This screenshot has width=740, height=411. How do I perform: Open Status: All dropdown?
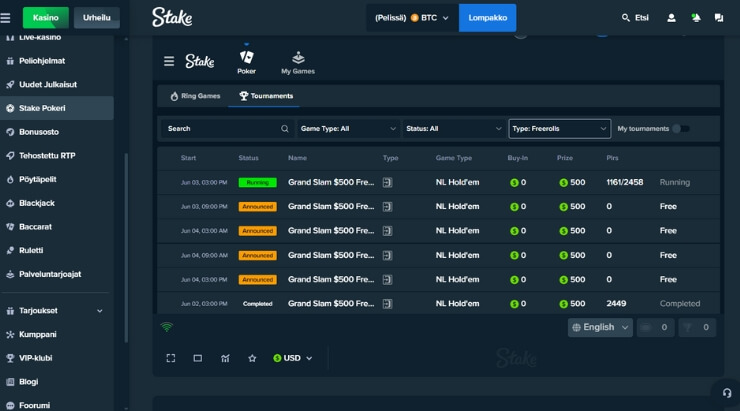[x=453, y=128]
